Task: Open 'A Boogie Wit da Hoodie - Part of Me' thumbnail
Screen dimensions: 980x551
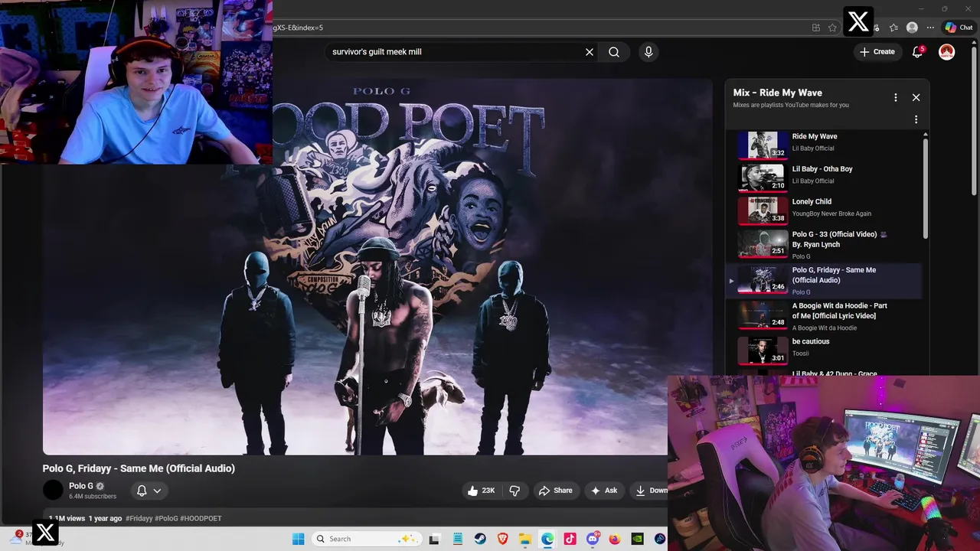Action: (762, 315)
